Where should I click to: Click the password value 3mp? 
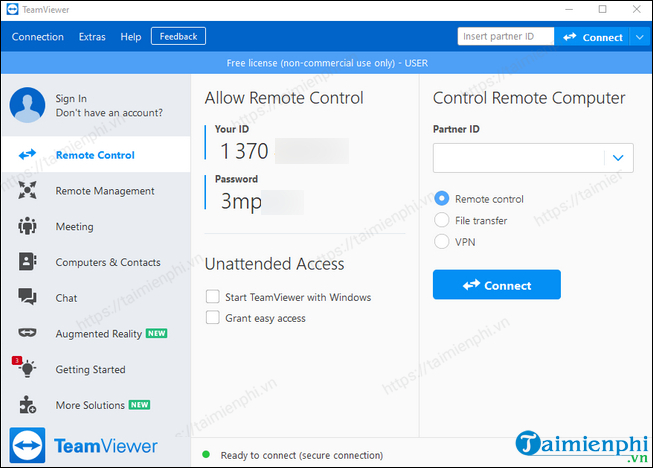pyautogui.click(x=241, y=202)
